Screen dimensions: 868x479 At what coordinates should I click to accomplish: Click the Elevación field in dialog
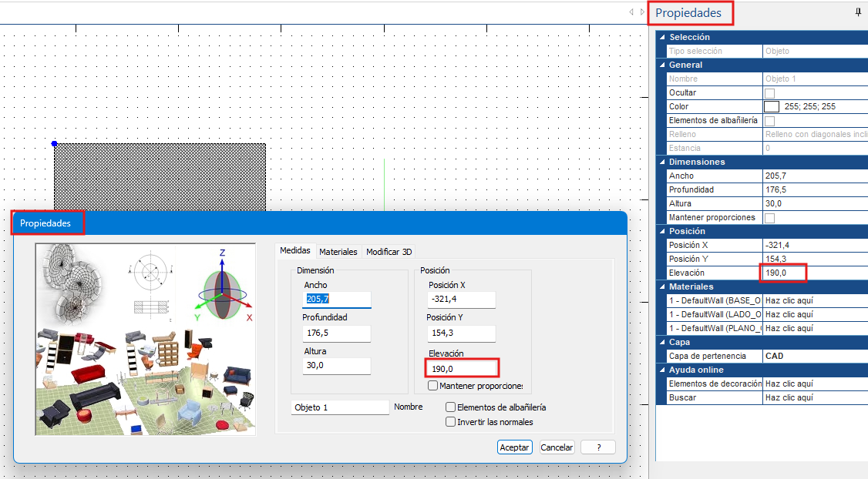pyautogui.click(x=463, y=369)
